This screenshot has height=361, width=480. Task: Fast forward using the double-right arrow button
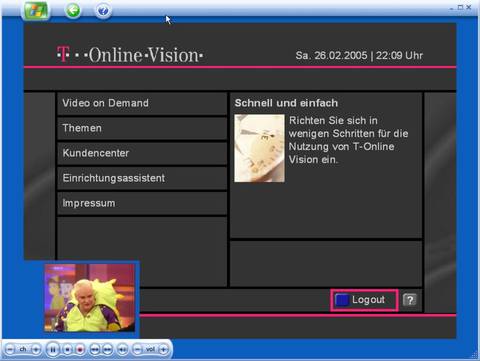click(x=107, y=349)
